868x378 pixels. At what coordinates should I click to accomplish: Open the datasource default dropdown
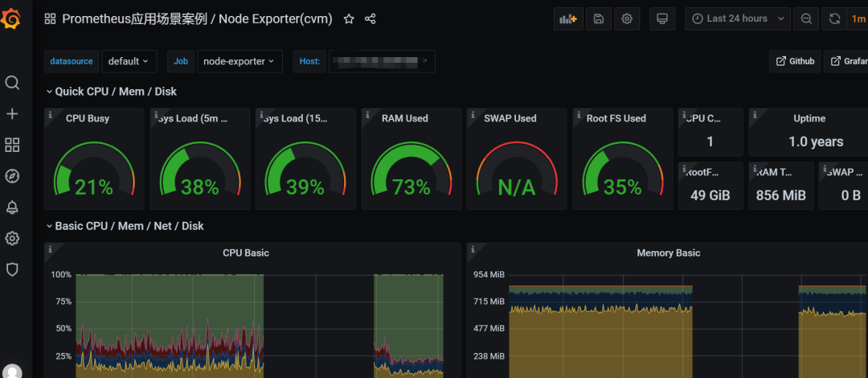coord(129,61)
